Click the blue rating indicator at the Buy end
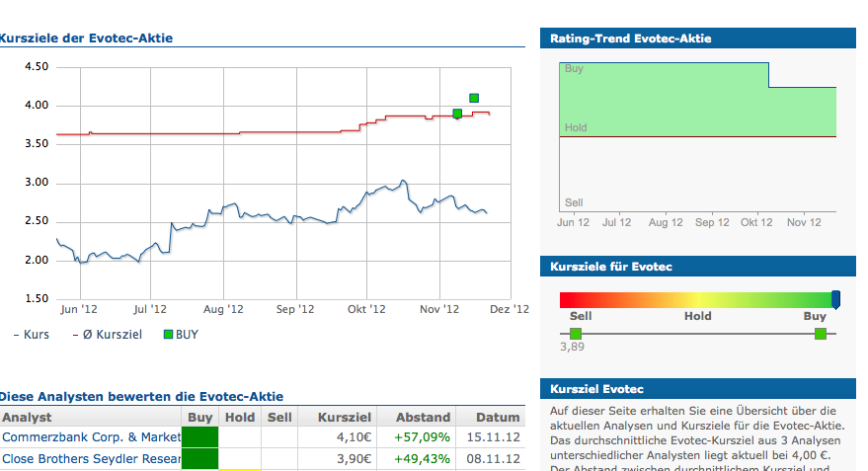This screenshot has height=471, width=868. pyautogui.click(x=835, y=299)
